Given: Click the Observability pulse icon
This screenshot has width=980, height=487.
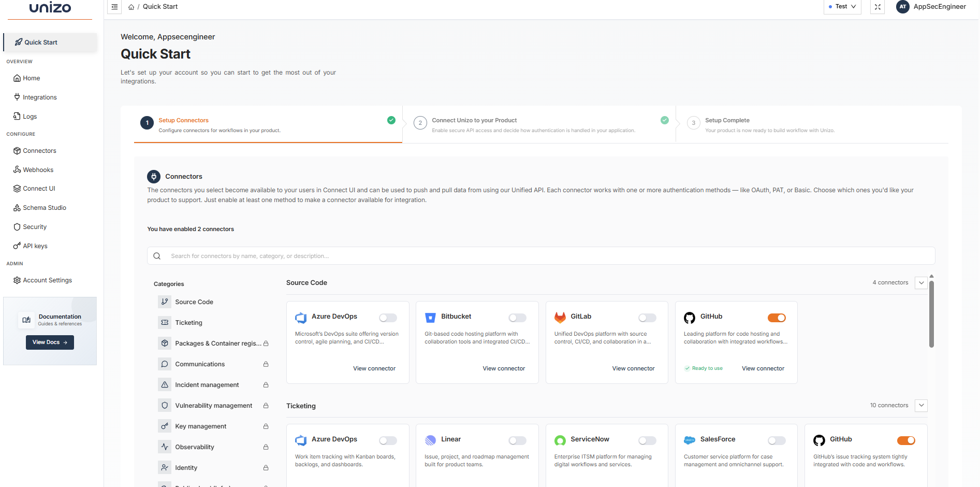Looking at the screenshot, I should coord(165,447).
